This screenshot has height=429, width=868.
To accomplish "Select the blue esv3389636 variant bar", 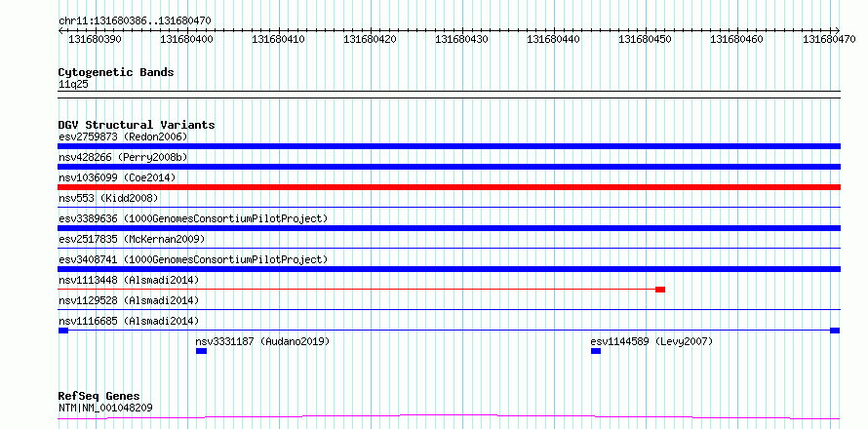I will click(x=449, y=228).
